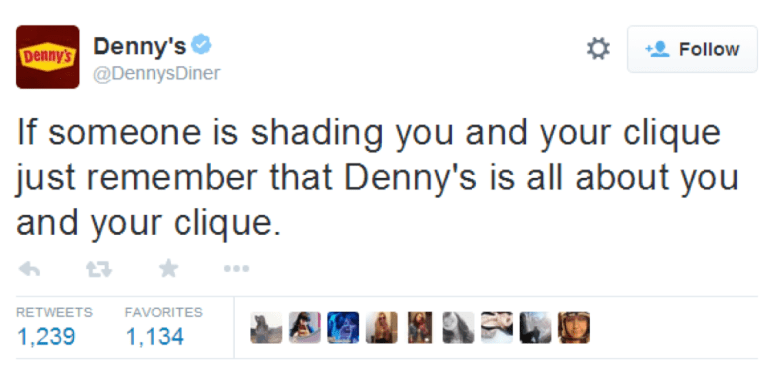Open the grayscale sixth avatar

point(458,328)
